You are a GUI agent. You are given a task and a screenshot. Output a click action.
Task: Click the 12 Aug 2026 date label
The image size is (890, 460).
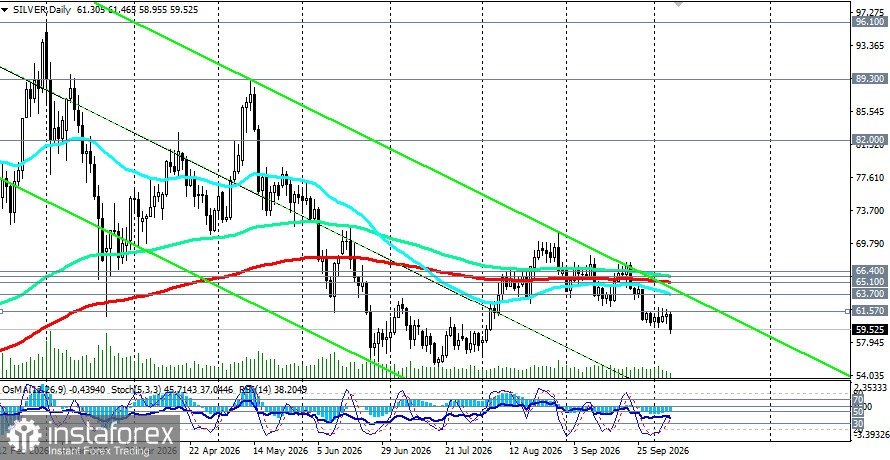[x=534, y=450]
